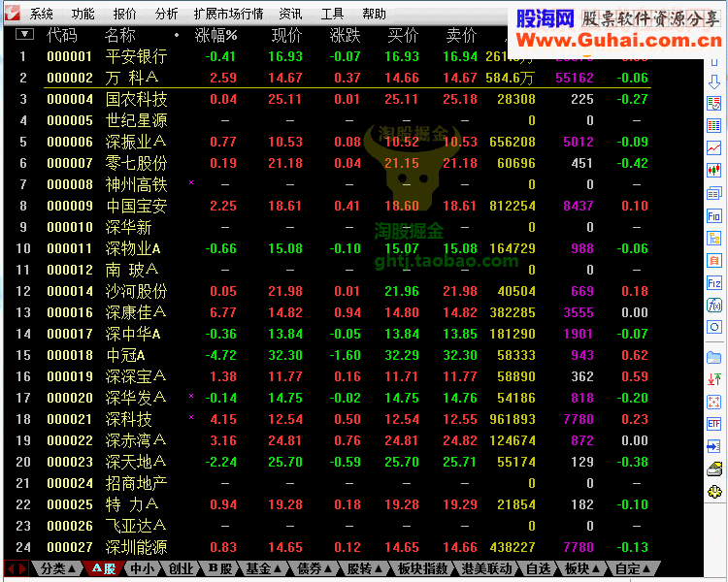Screen dimensions: 728x582
Task: Expand the 基金▲ bottom tab menu
Action: pos(263,568)
